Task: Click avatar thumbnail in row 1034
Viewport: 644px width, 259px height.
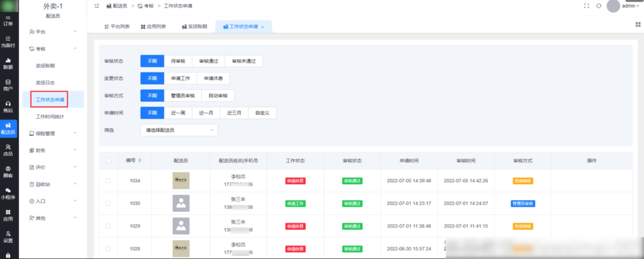Action: click(180, 180)
